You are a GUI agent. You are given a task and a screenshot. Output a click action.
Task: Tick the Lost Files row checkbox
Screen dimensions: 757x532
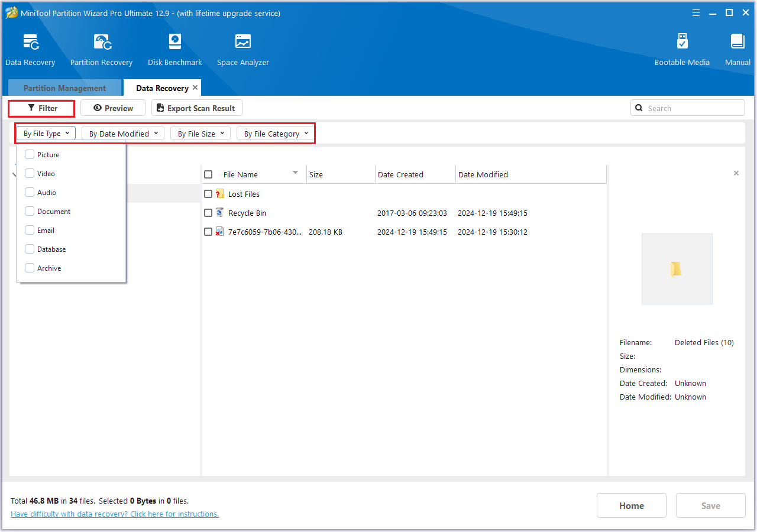[x=208, y=194]
